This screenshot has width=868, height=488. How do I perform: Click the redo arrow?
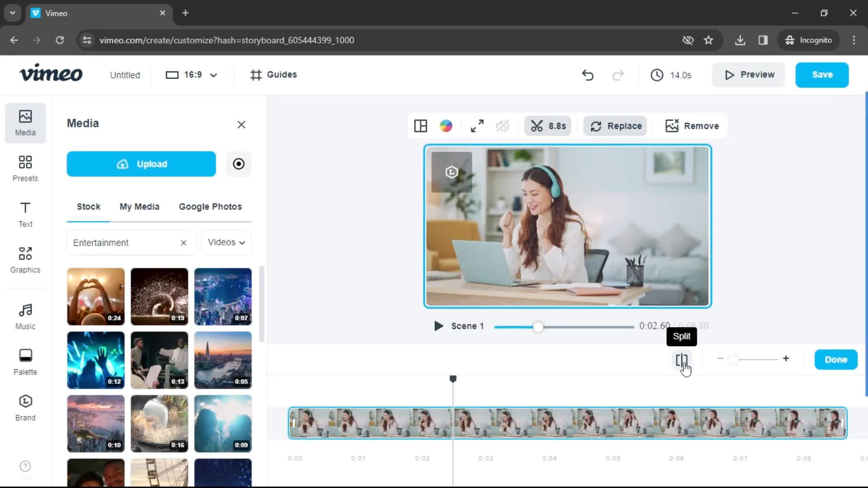point(618,75)
